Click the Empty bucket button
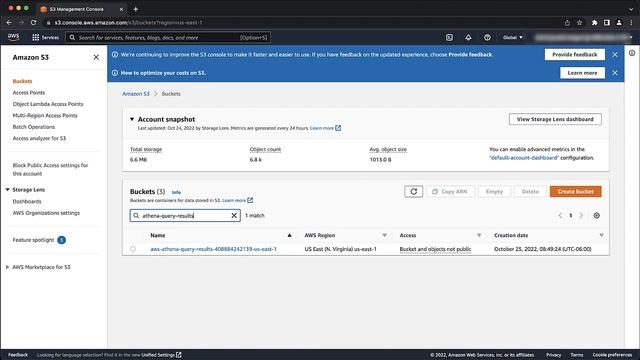The image size is (640, 360). point(494,191)
